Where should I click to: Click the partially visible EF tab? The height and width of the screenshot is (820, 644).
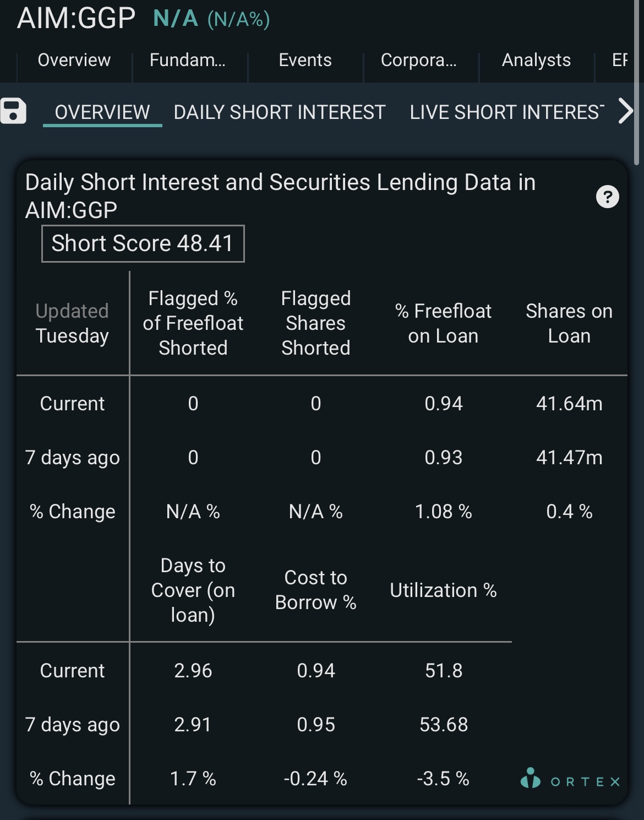[x=620, y=60]
